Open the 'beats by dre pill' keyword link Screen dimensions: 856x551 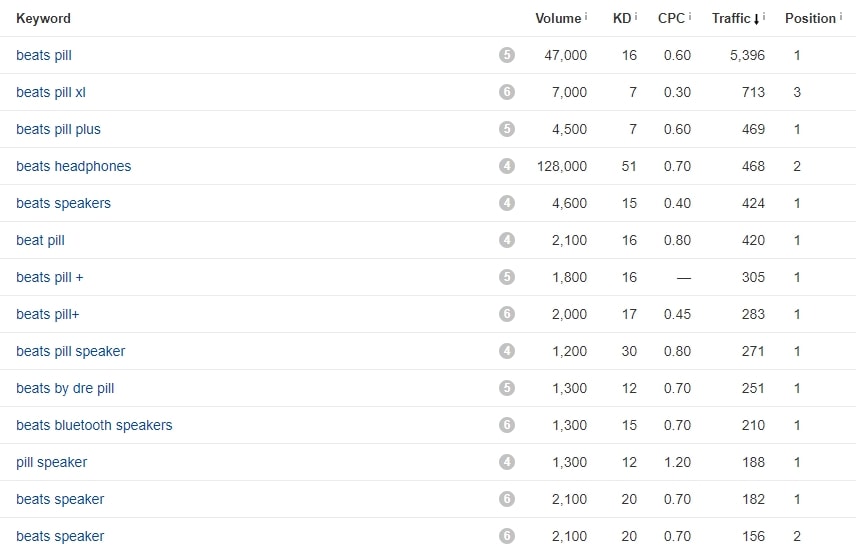(x=65, y=388)
